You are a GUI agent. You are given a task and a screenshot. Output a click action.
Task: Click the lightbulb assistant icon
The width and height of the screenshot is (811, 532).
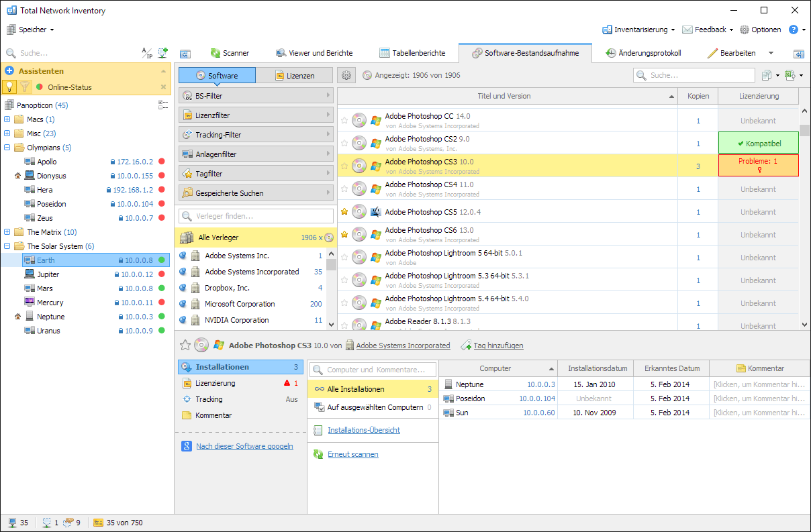(x=9, y=87)
